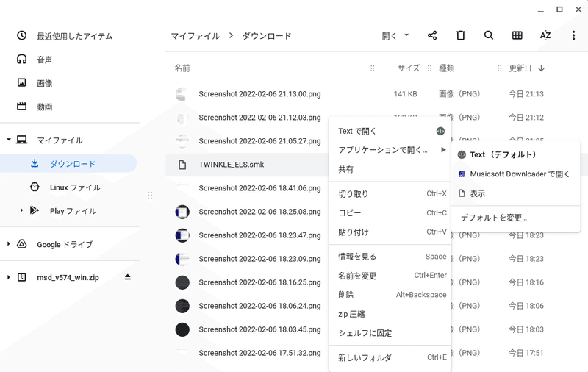The image size is (588, 372).
Task: Select the Audio (音声) sidebar item
Action: (44, 60)
